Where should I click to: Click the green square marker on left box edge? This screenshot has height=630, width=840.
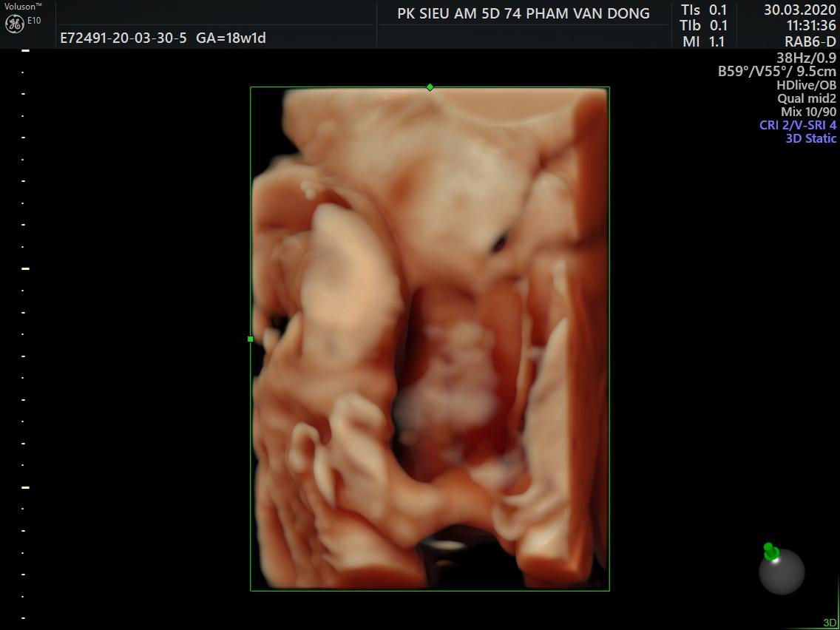pos(251,339)
